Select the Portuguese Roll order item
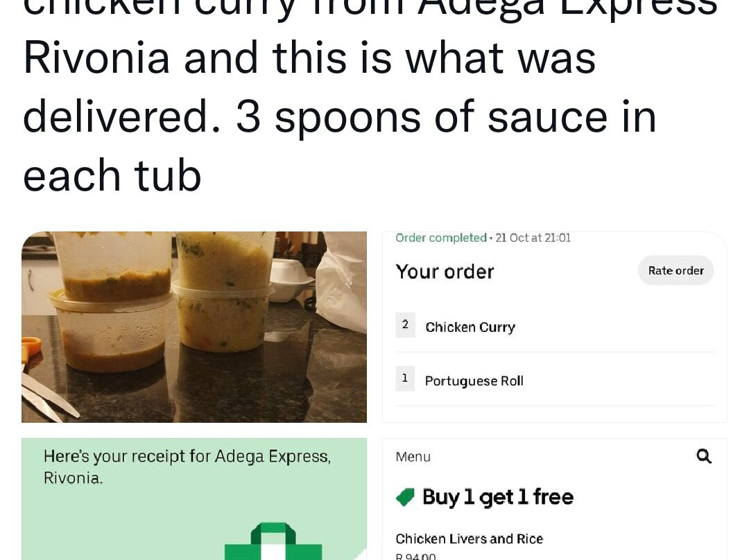 (555, 380)
